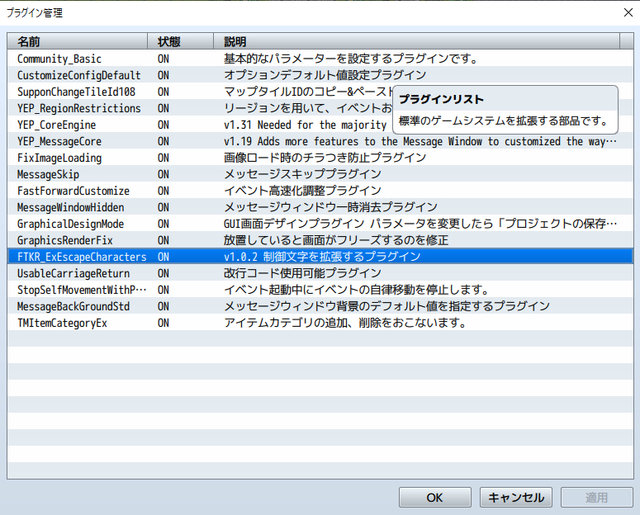The height and width of the screenshot is (515, 640).
Task: Click the 説明 column header
Action: 416,41
